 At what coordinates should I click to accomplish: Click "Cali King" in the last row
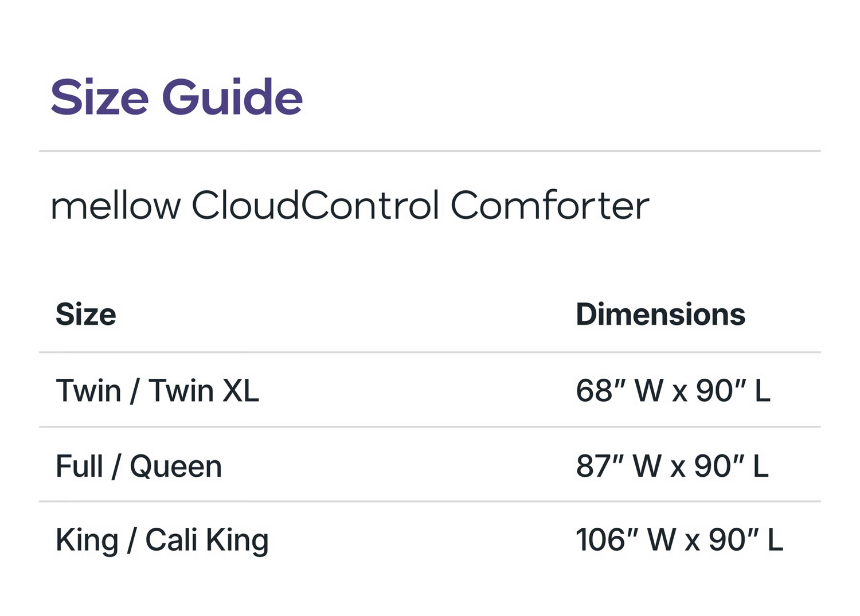click(x=207, y=540)
